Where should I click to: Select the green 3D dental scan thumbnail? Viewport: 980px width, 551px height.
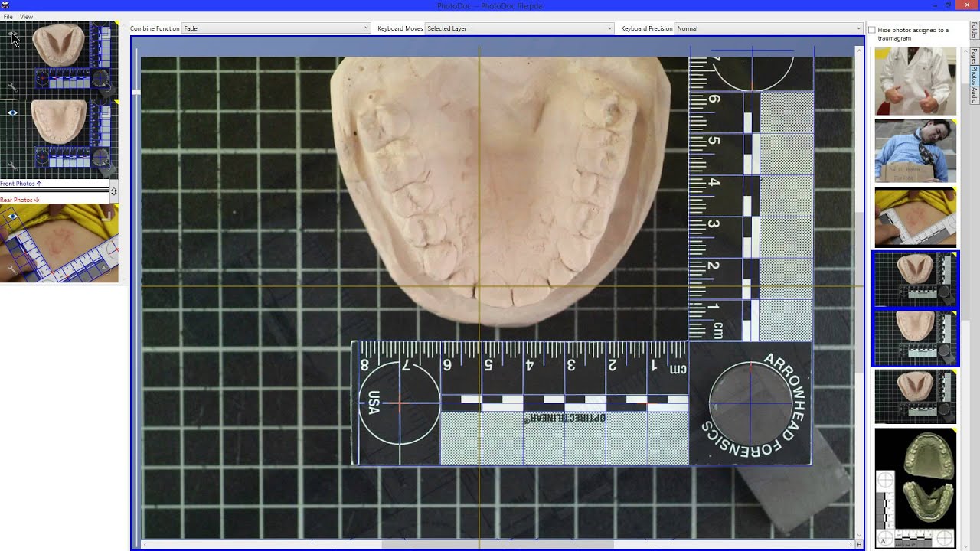pyautogui.click(x=915, y=488)
